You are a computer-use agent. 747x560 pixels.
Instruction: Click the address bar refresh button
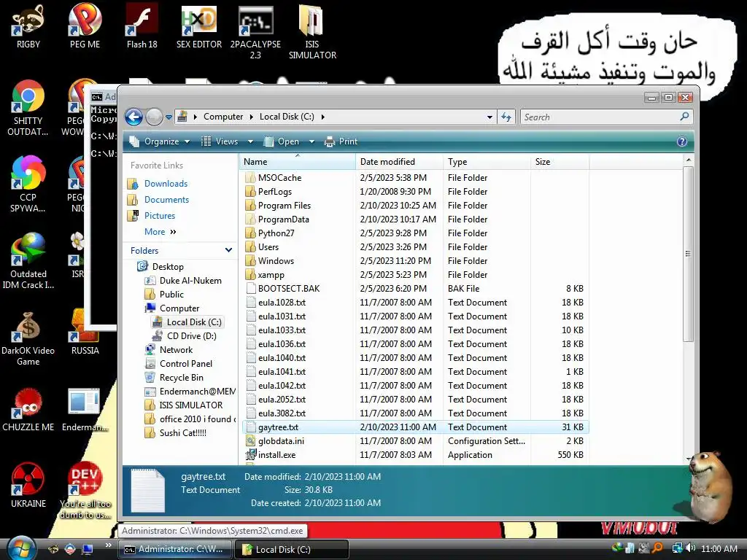(506, 117)
